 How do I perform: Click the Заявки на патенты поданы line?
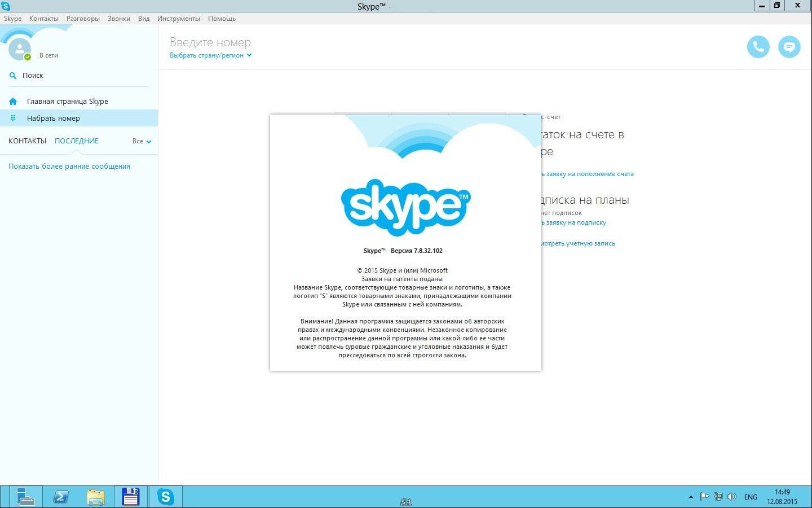401,279
